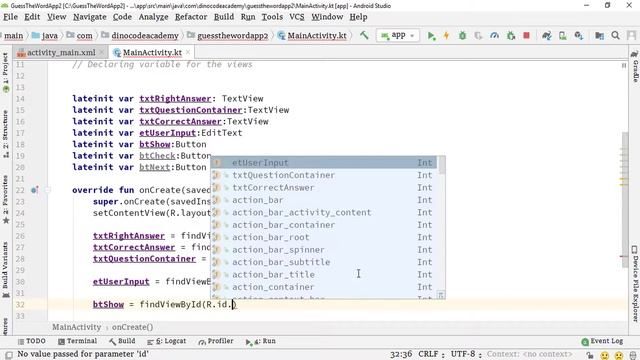Open the Project Structure icon
The height and width of the screenshot is (360, 640).
point(599,36)
